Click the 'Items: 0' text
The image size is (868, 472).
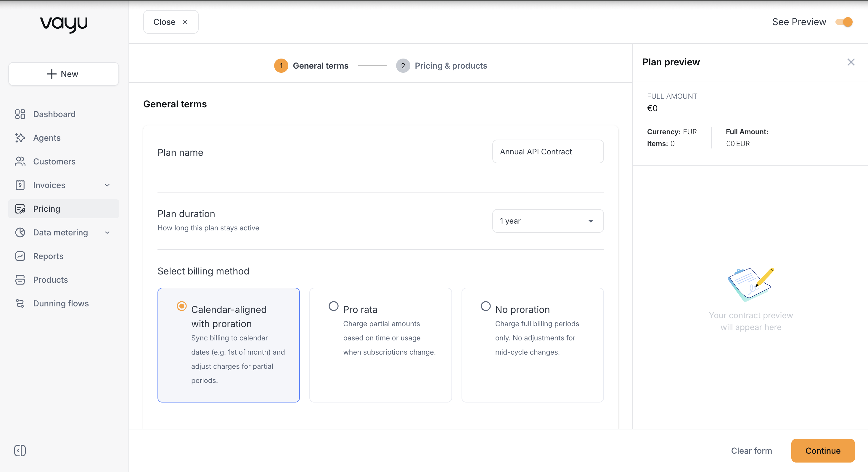[x=661, y=143]
